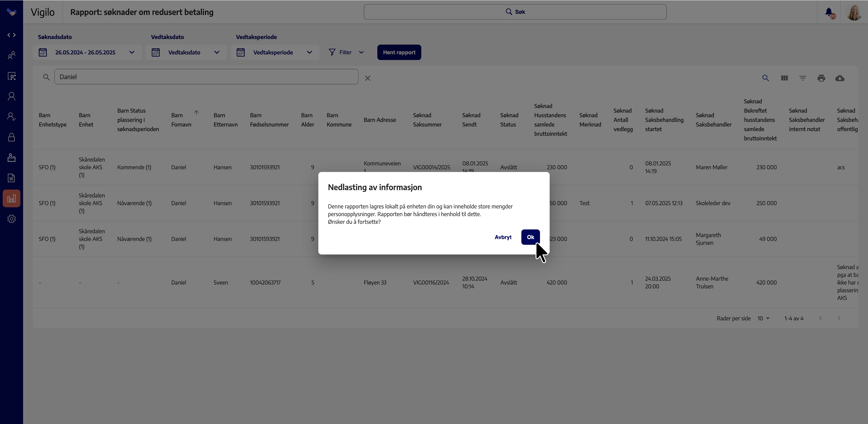The height and width of the screenshot is (424, 868).
Task: Select the reports bar chart sidebar icon
Action: coord(12,198)
